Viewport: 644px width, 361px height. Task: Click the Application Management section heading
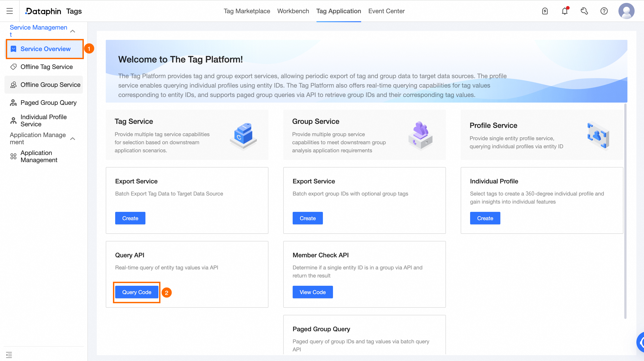38,138
